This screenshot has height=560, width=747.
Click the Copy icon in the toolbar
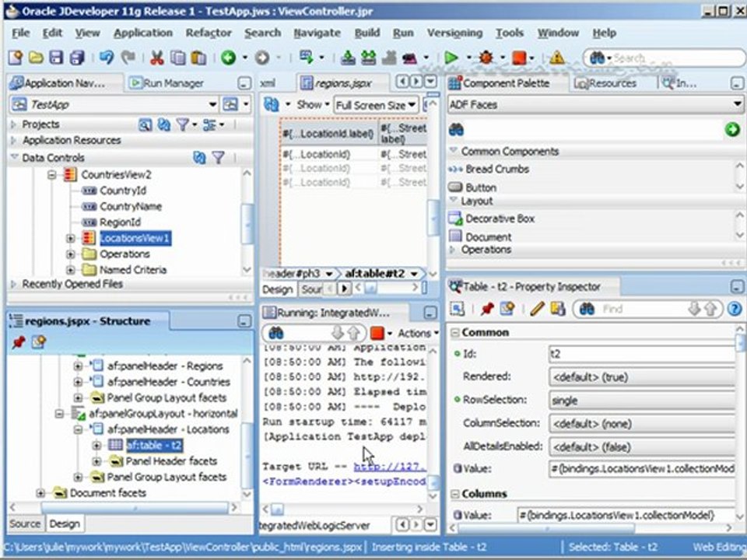click(x=177, y=58)
